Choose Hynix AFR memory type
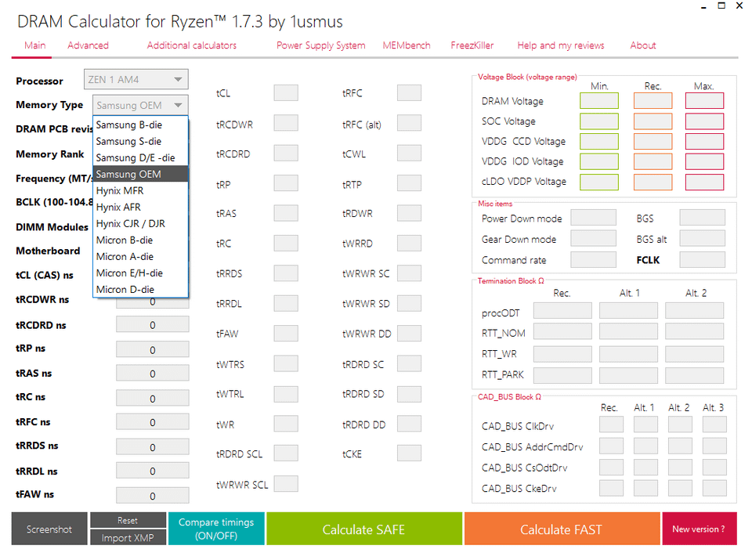The image size is (752, 560). click(140, 207)
